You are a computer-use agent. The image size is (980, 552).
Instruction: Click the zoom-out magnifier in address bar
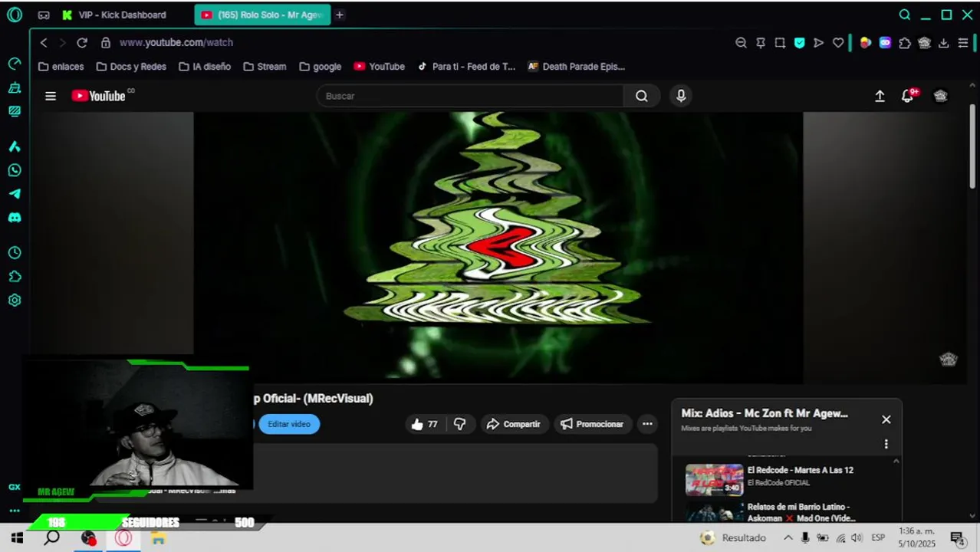[741, 43]
